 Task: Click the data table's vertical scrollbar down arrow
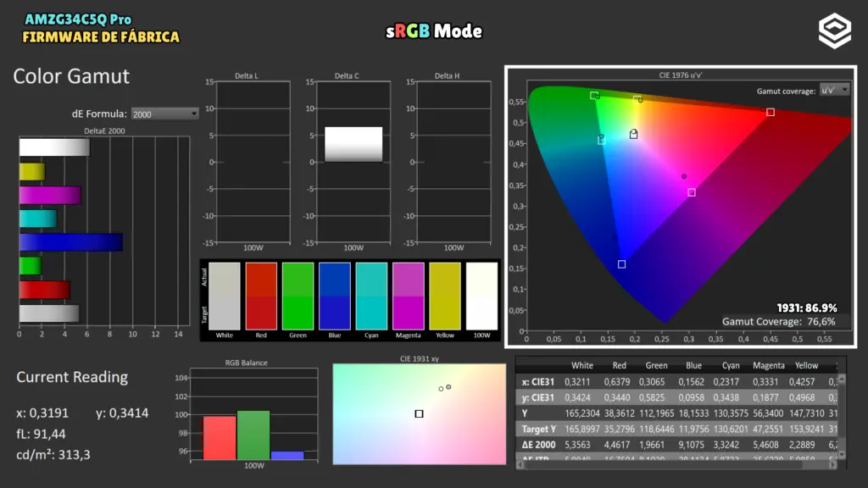point(842,455)
